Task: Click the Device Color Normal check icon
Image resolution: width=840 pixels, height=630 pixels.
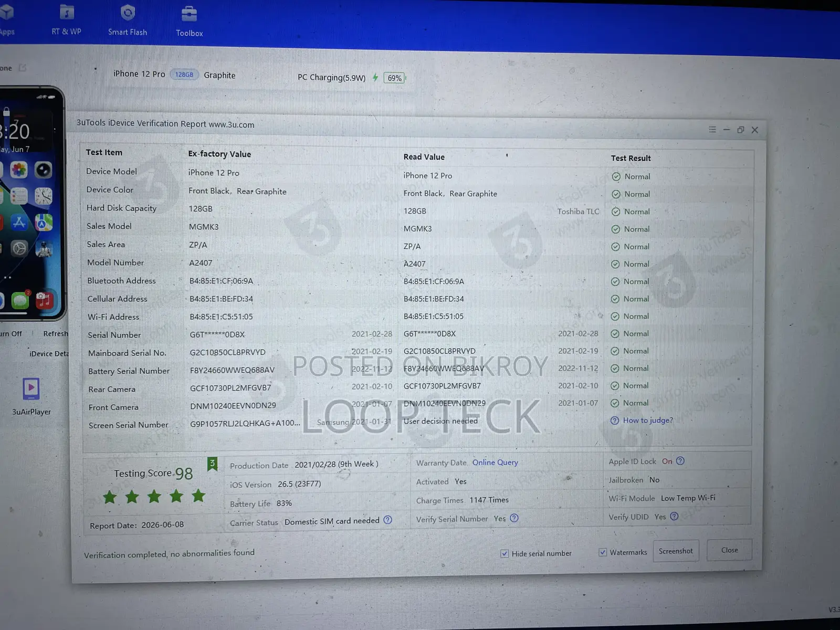Action: pos(616,194)
